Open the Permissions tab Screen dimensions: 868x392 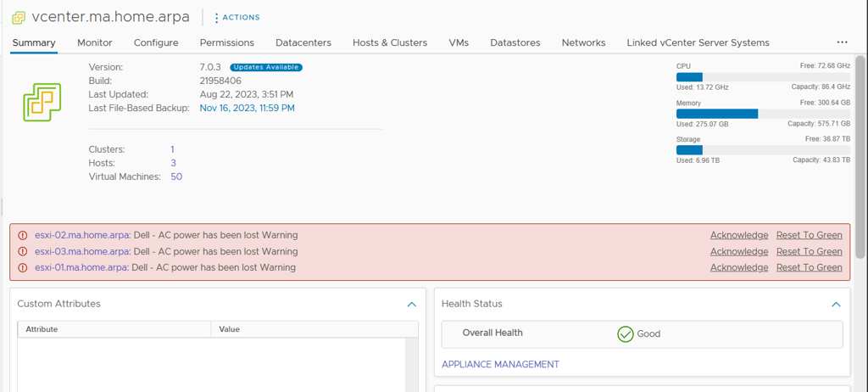[227, 42]
